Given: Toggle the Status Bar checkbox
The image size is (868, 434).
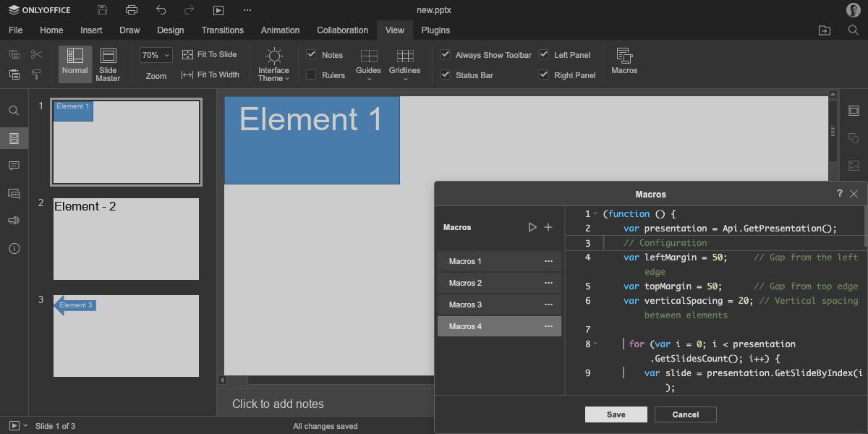Looking at the screenshot, I should (x=445, y=75).
